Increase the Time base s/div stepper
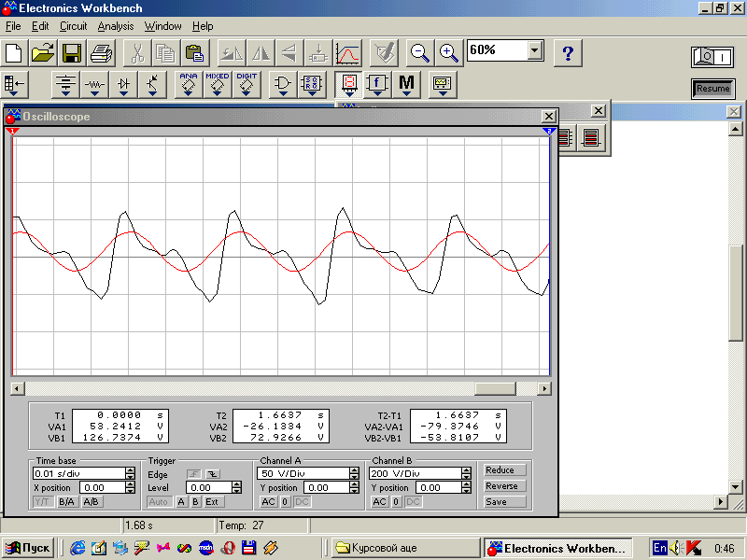The image size is (747, 560). pyautogui.click(x=130, y=470)
